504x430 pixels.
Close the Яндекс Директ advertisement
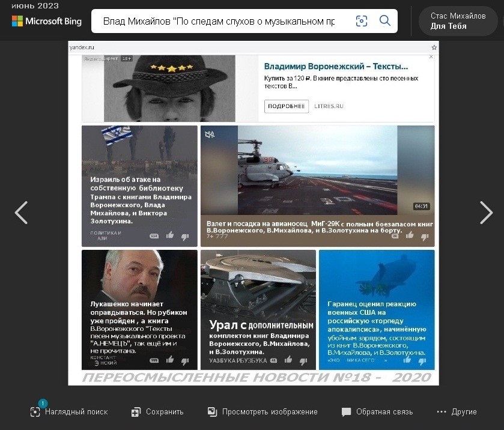tap(431, 57)
